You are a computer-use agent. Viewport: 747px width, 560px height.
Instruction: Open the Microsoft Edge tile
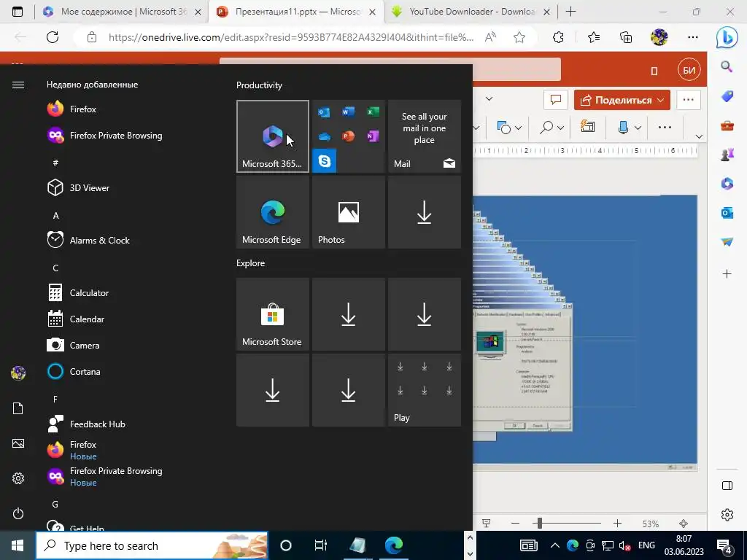pyautogui.click(x=273, y=212)
